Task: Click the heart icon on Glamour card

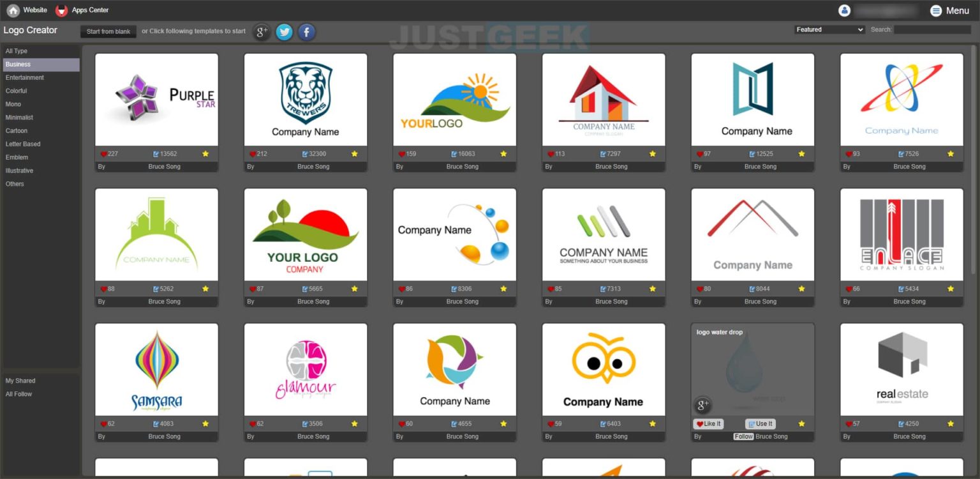Action: click(253, 423)
